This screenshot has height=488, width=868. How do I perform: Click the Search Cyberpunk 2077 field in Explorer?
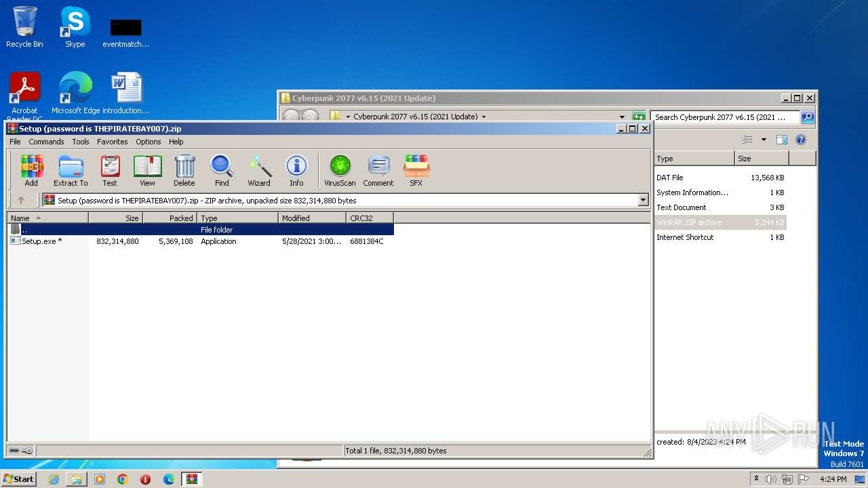click(x=724, y=117)
